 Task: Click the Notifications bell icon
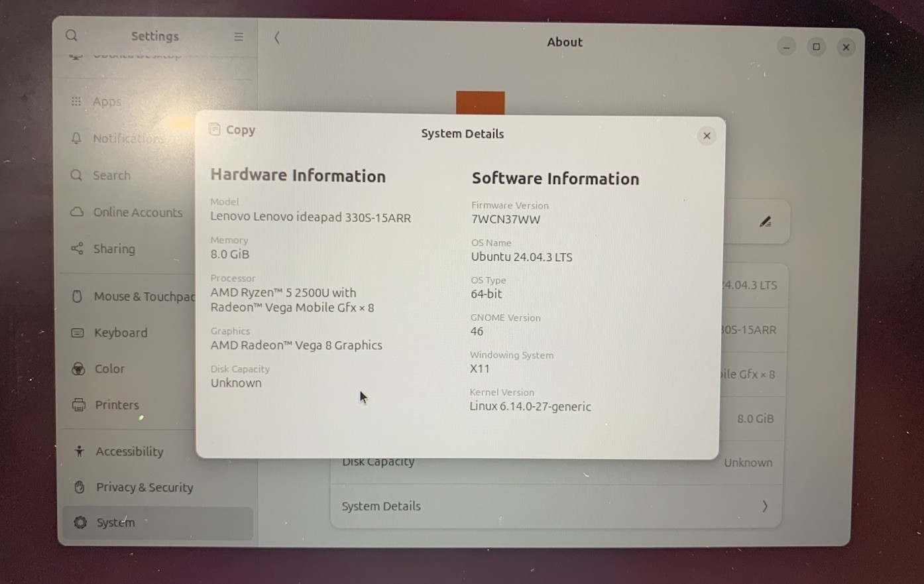click(76, 138)
